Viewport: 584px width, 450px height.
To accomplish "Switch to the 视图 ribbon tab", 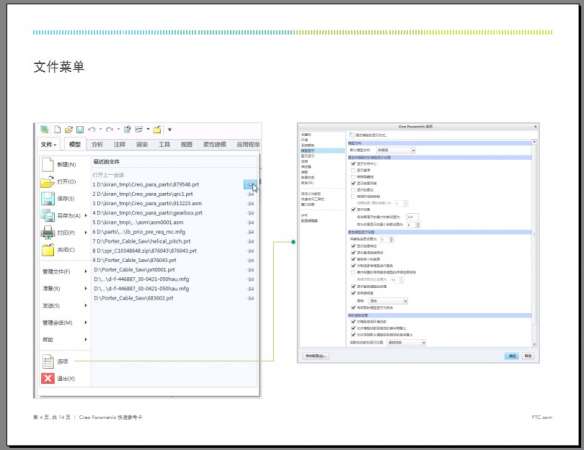I will [x=187, y=144].
